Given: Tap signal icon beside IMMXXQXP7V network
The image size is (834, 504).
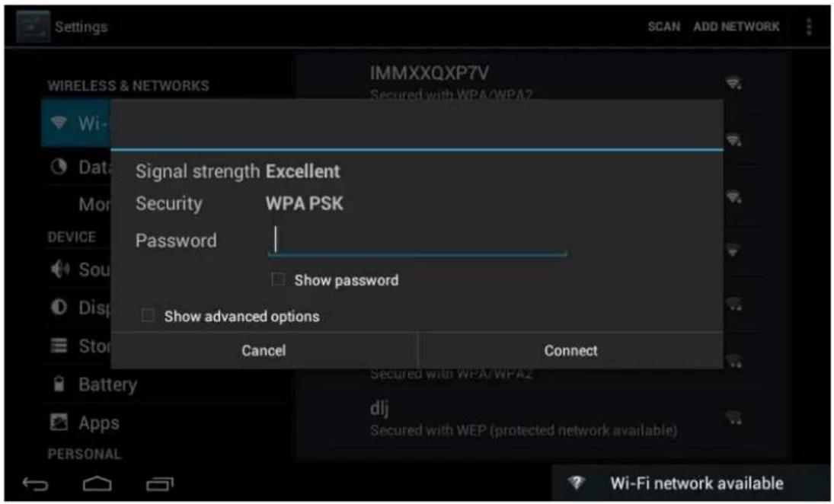Looking at the screenshot, I should (733, 83).
